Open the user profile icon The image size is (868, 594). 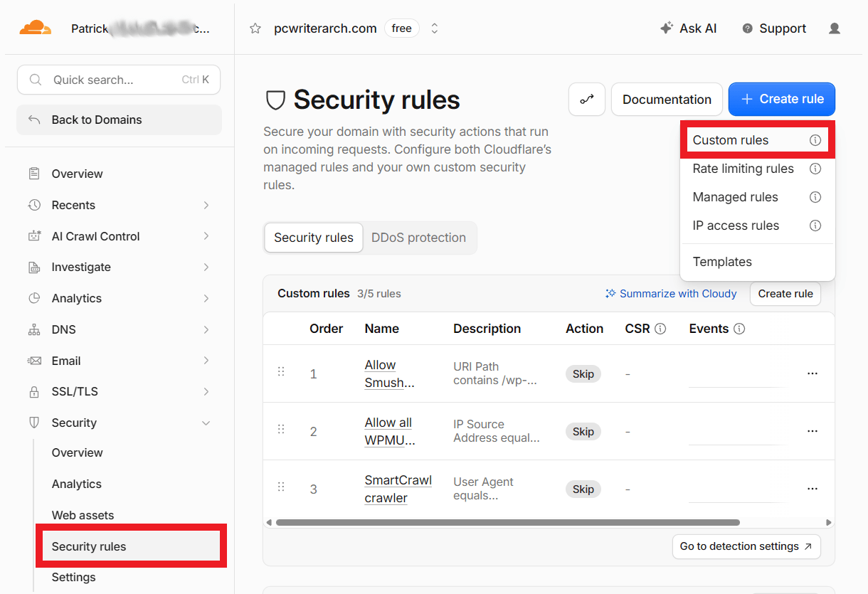(835, 28)
